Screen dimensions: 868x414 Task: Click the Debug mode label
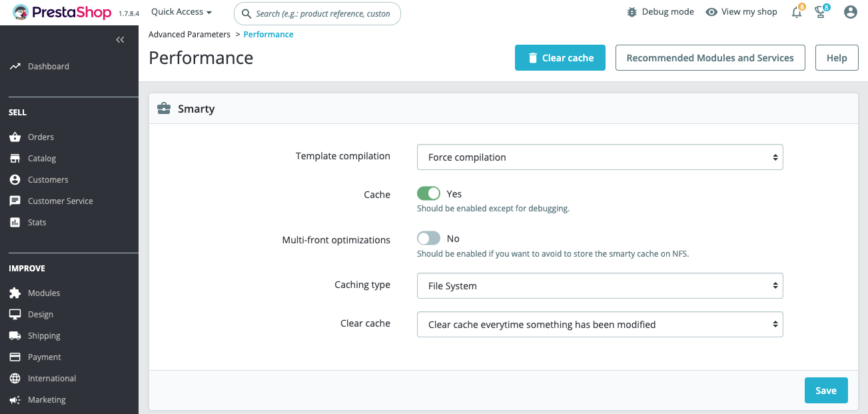coord(667,12)
